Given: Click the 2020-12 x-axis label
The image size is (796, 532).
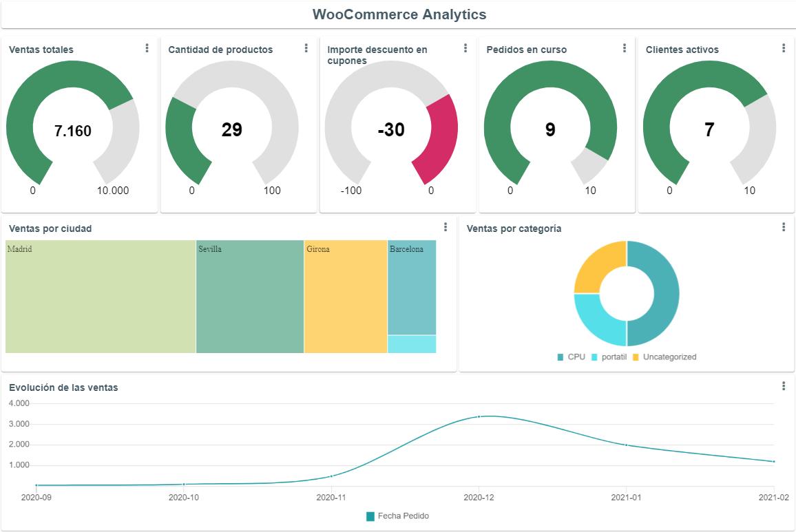Looking at the screenshot, I should [x=479, y=498].
